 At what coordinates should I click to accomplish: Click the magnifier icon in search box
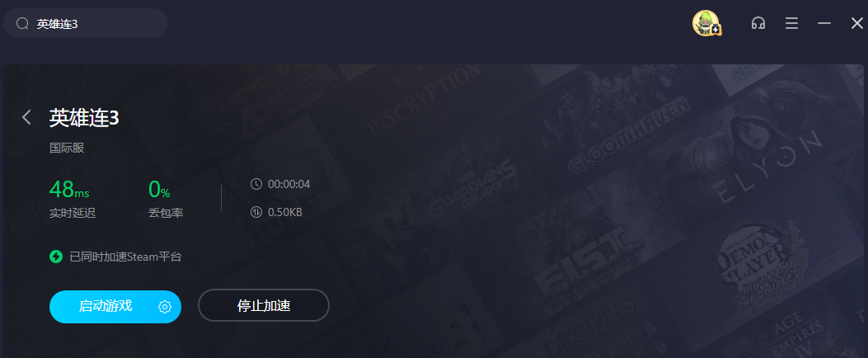(22, 24)
